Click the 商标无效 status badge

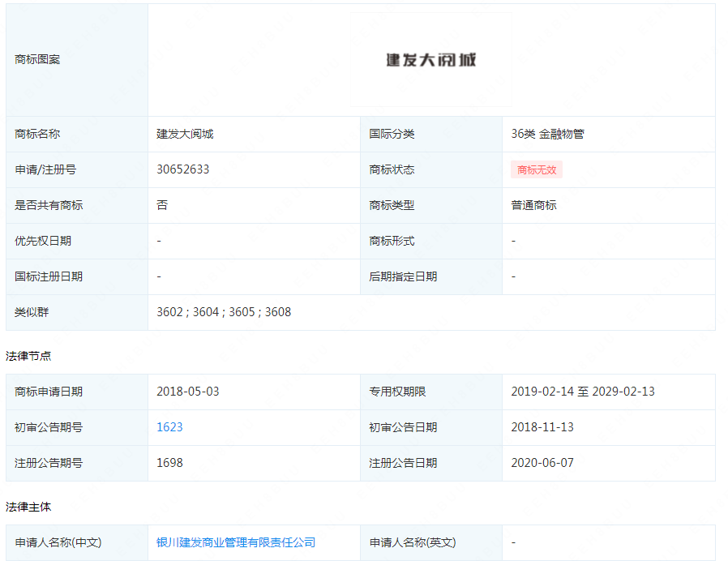pos(537,170)
